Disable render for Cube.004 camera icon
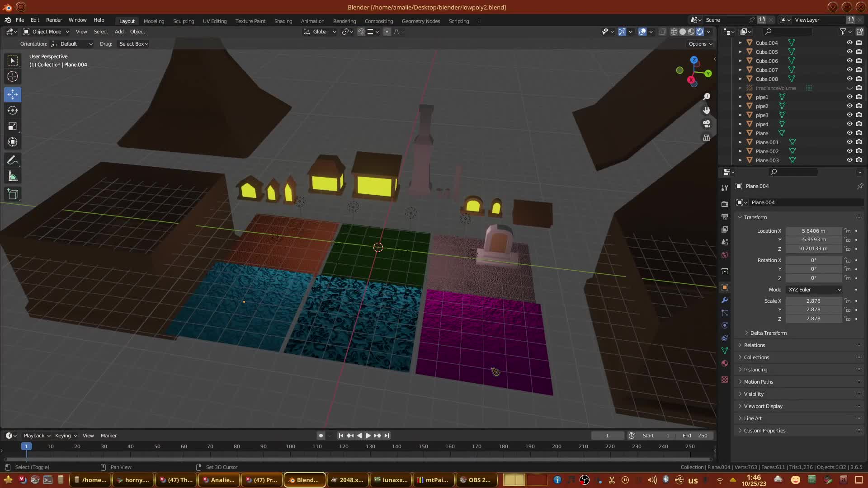Viewport: 868px width, 488px height. point(859,43)
